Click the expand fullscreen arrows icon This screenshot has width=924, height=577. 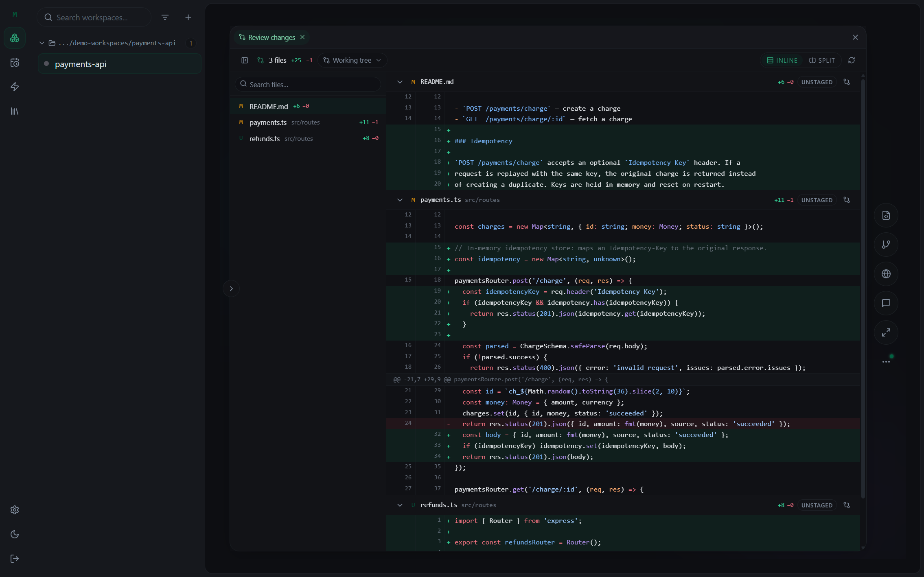tap(886, 332)
